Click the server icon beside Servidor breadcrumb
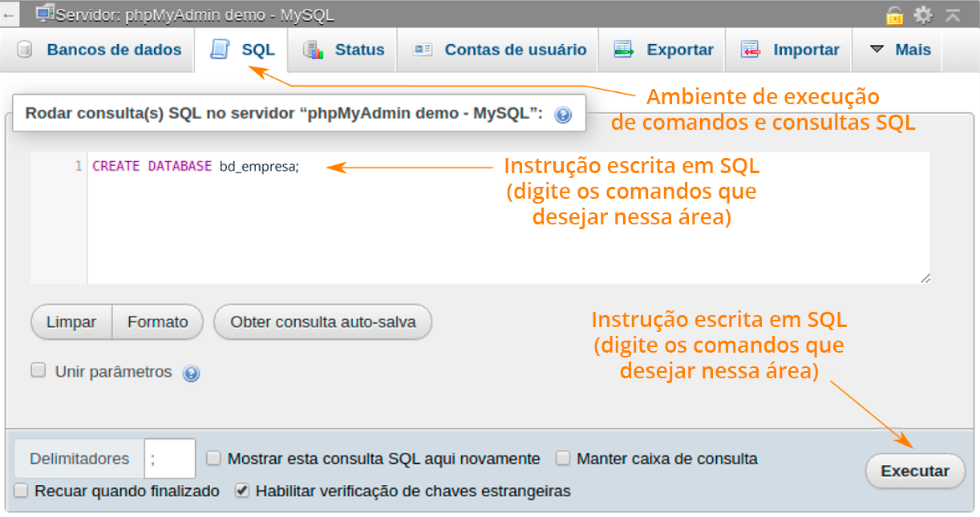Image resolution: width=980 pixels, height=517 pixels. pyautogui.click(x=45, y=14)
